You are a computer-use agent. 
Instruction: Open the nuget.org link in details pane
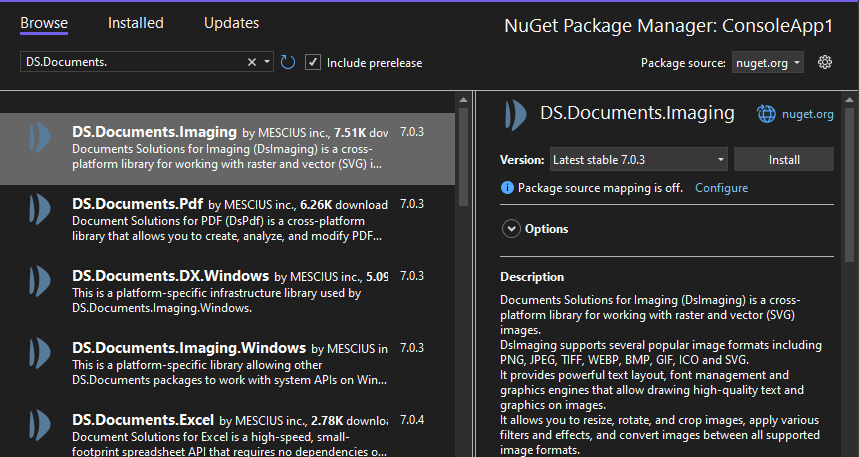pyautogui.click(x=808, y=114)
